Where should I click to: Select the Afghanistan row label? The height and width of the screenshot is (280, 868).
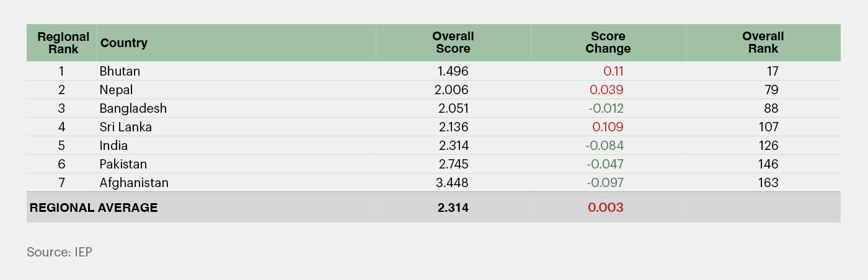click(x=134, y=183)
